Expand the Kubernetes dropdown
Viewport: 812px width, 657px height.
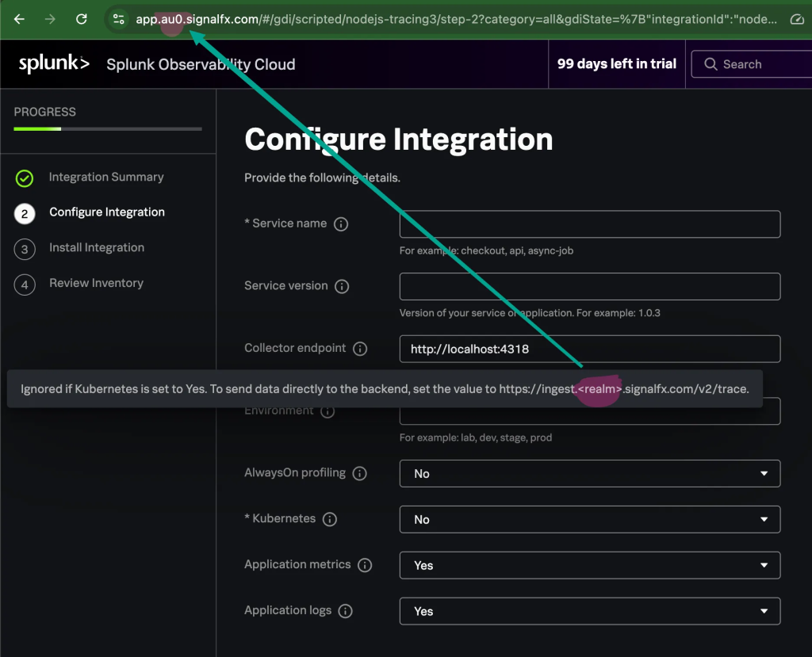589,519
